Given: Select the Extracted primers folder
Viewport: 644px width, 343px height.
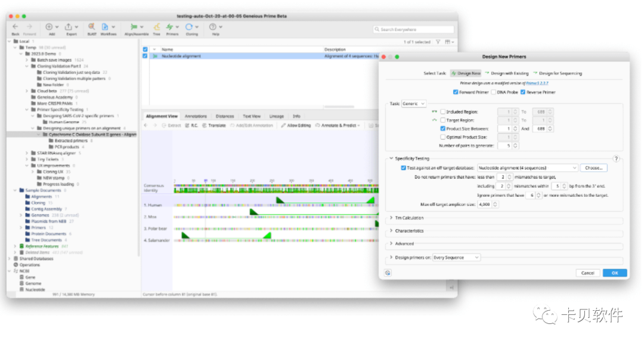Looking at the screenshot, I should (x=70, y=141).
